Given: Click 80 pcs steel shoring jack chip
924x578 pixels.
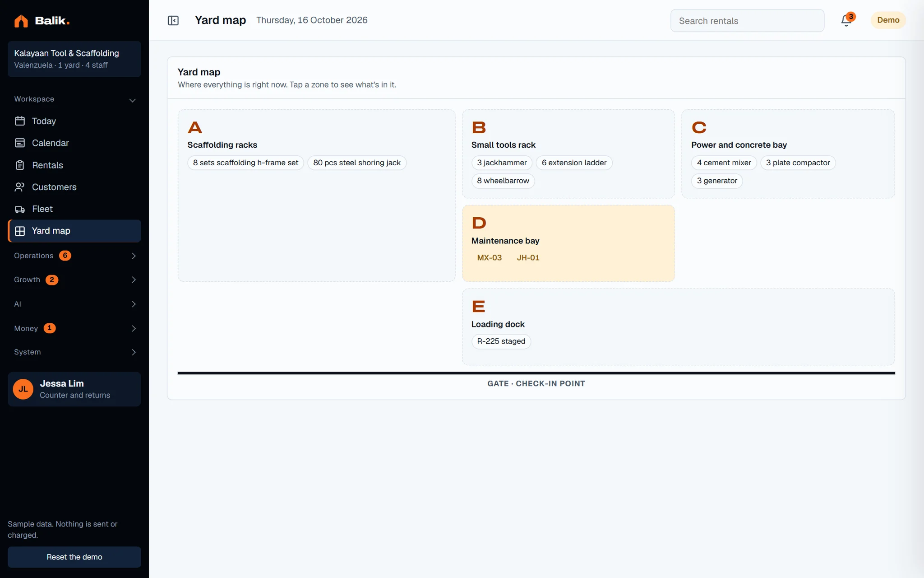Looking at the screenshot, I should pyautogui.click(x=357, y=163).
